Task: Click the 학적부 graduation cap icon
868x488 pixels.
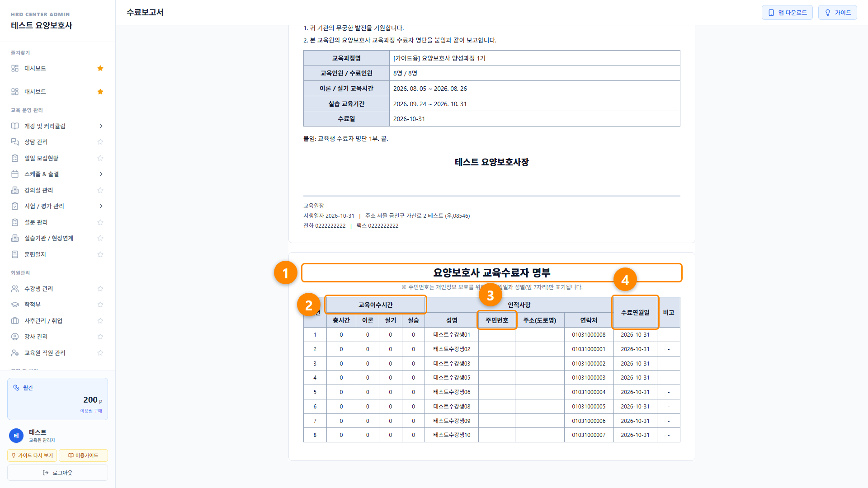Action: coord(15,305)
